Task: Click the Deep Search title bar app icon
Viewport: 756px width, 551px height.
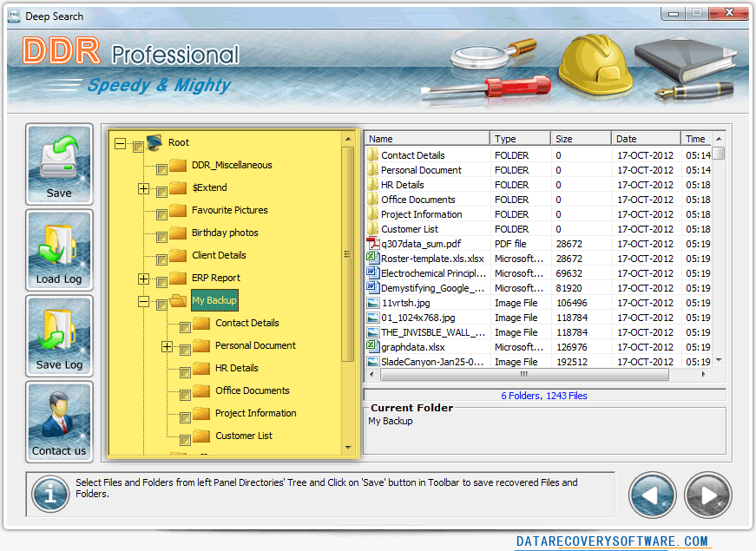Action: [14, 16]
